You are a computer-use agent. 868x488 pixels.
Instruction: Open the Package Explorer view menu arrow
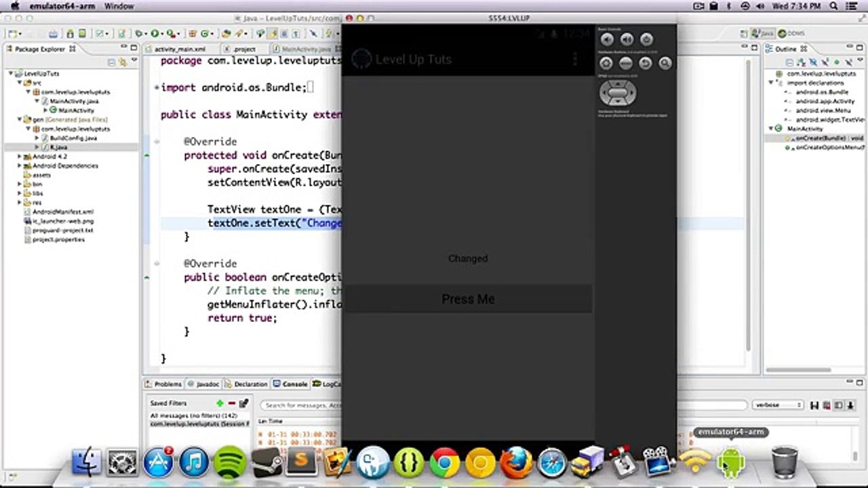133,61
